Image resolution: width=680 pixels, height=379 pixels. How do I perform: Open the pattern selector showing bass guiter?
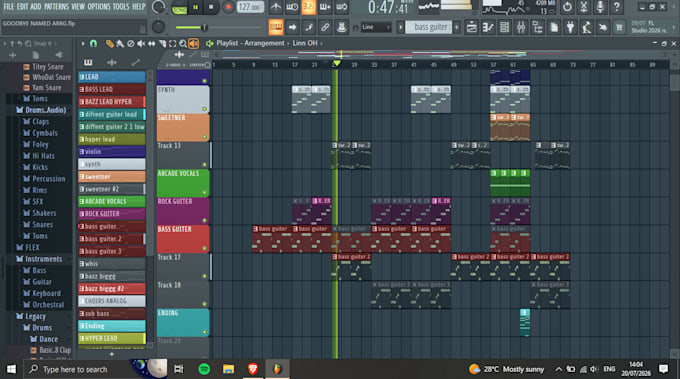tap(428, 27)
